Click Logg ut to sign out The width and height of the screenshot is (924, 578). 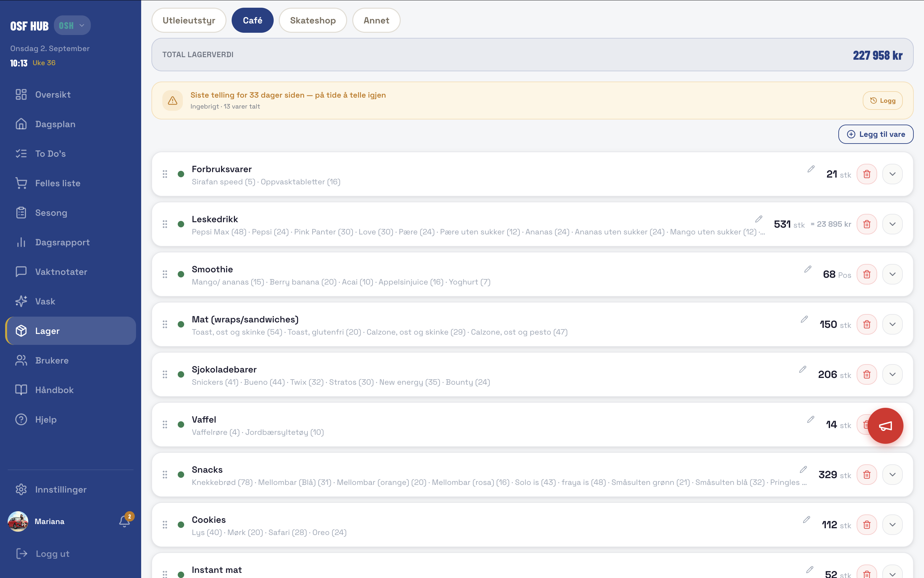coord(71,554)
